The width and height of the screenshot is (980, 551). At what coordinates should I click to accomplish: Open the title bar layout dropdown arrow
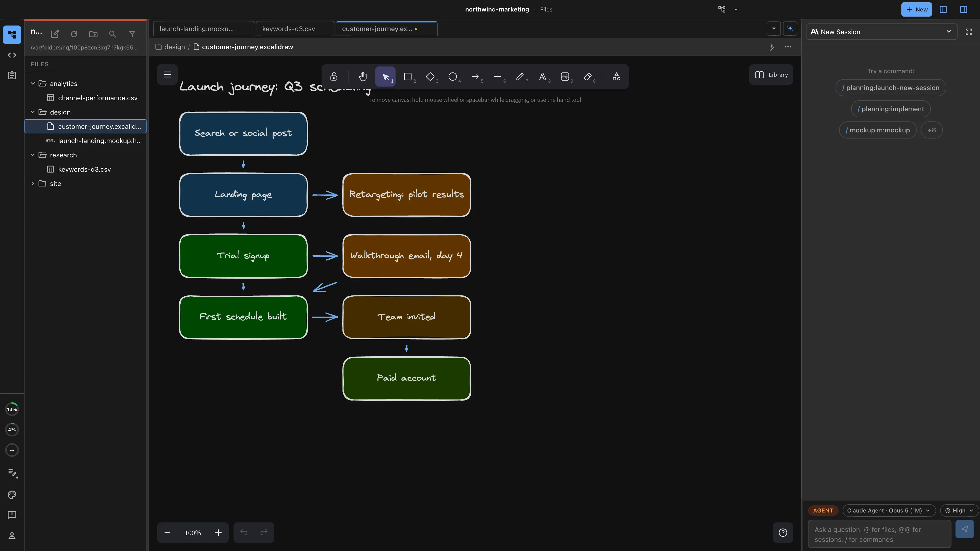click(x=736, y=9)
